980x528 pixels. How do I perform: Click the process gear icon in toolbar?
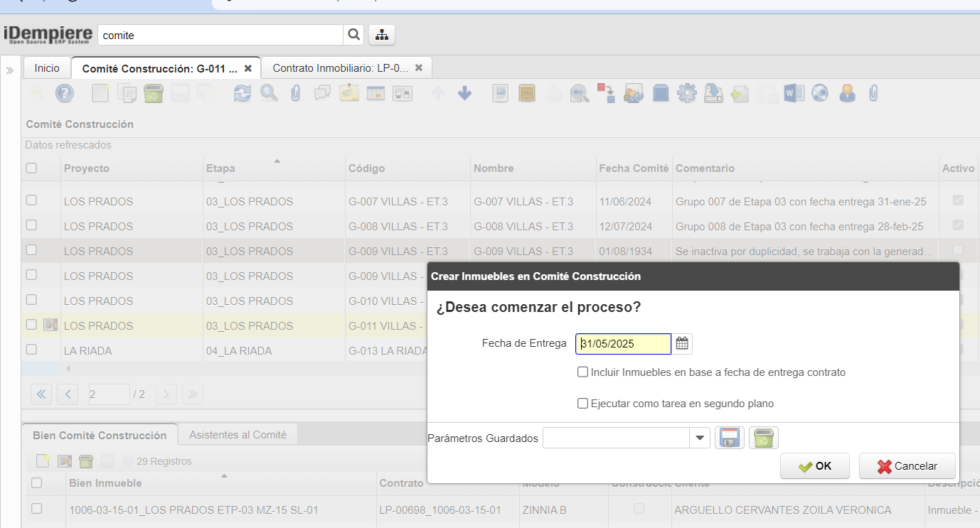(686, 93)
